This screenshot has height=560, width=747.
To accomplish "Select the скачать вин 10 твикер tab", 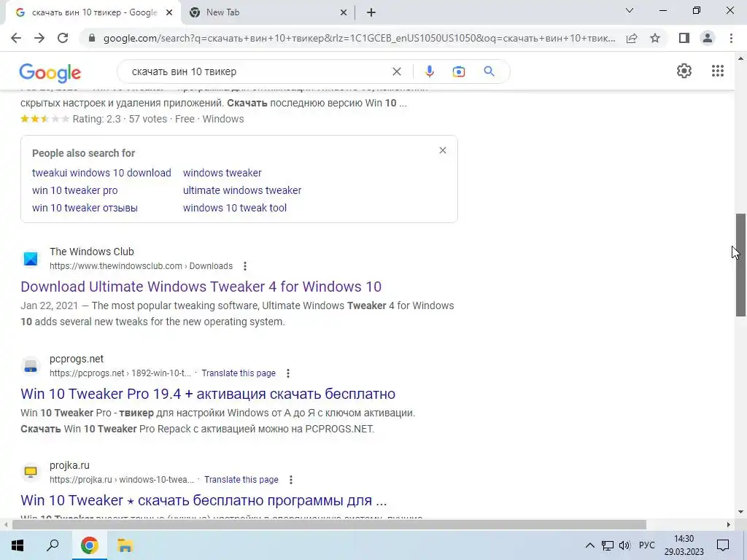I will 94,12.
